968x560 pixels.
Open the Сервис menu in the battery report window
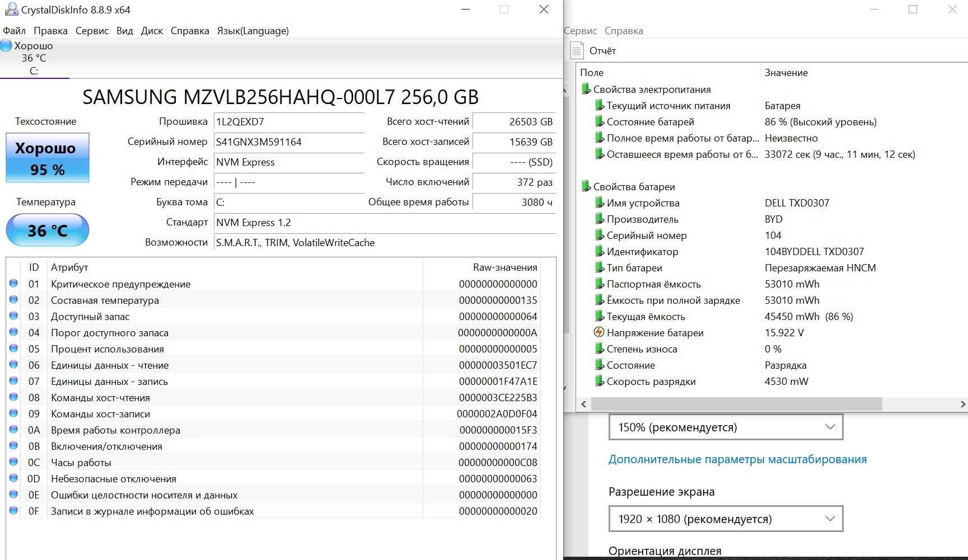[581, 31]
